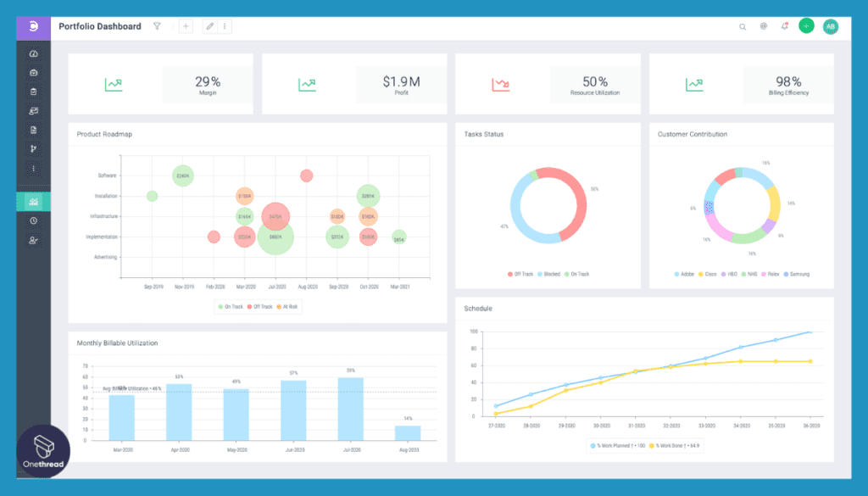This screenshot has height=496, width=868.
Task: Click the yellow segment of Customer Contribution donut
Action: click(774, 203)
